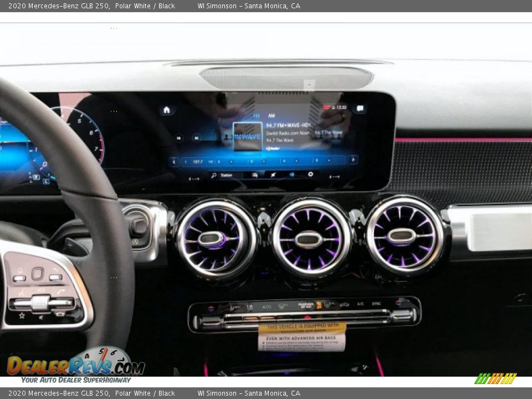
Task: Toggle the A/C button on the climate panel
Action: (360, 304)
